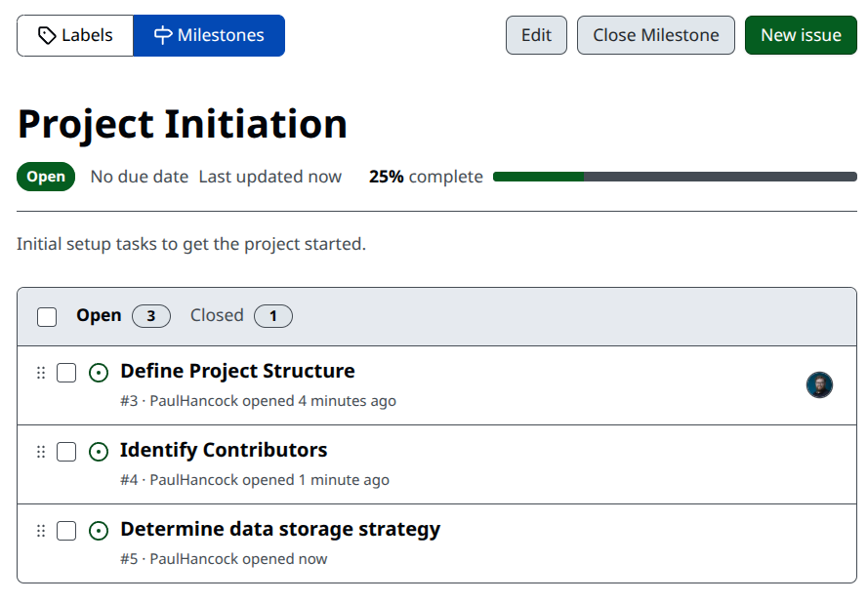
Task: Check the select-all issues checkbox in header
Action: [47, 316]
